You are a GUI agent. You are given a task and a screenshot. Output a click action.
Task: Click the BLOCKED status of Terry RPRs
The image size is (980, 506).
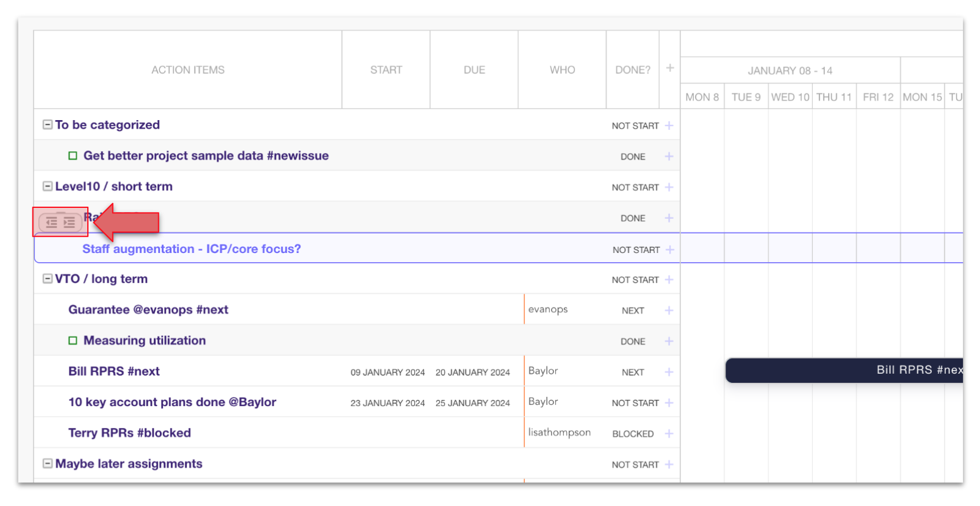[632, 433]
